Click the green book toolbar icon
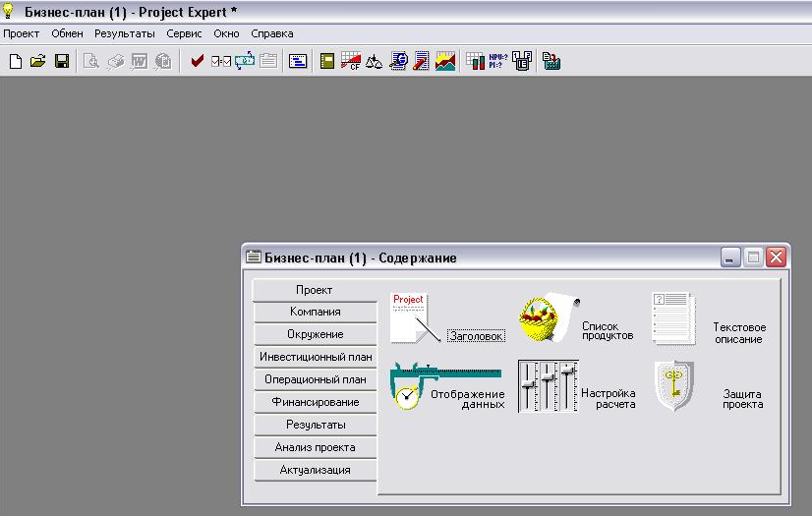Screen dimensions: 812x516 [x=326, y=62]
